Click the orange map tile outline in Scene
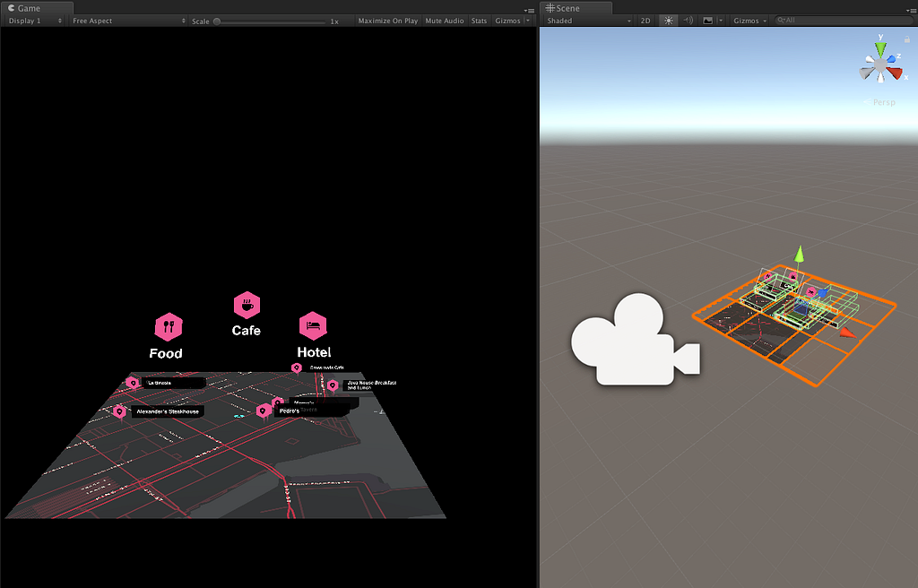 794,325
